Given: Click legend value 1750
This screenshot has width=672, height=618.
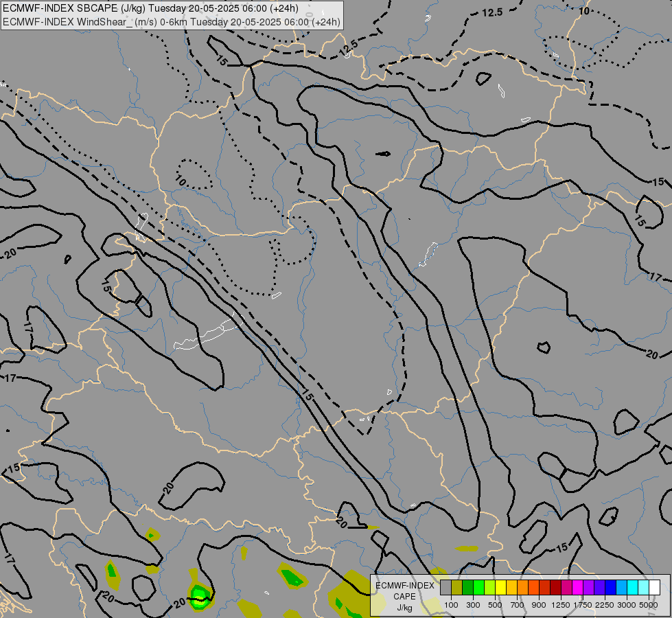Looking at the screenshot, I should 583,605.
